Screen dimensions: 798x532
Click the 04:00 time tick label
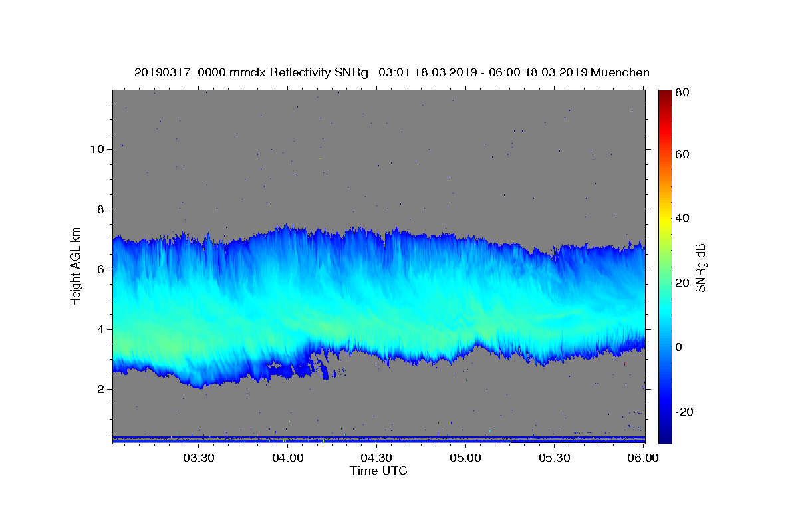[x=288, y=458]
